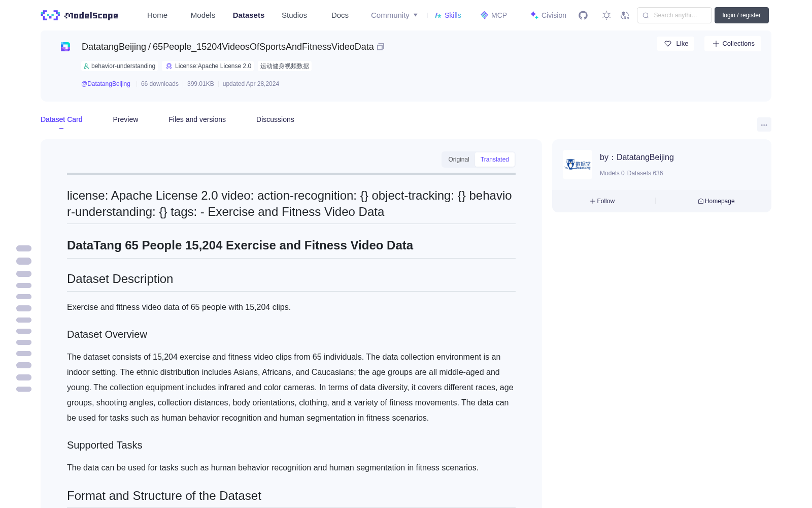Toggle light/dark theme sun icon

[606, 15]
